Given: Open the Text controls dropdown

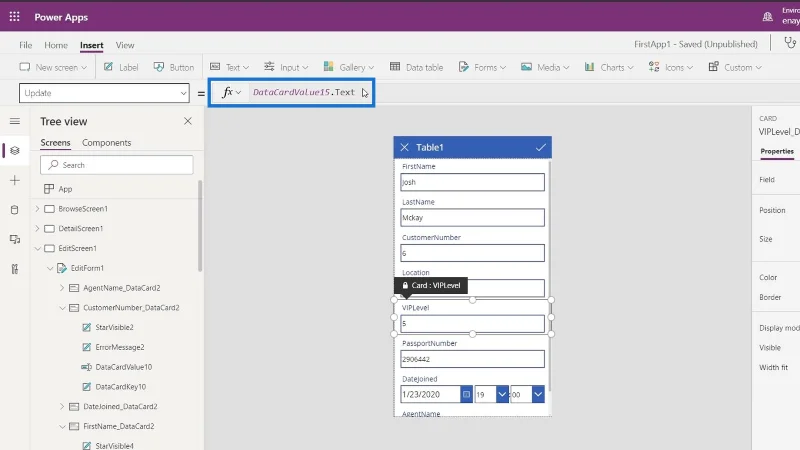Looking at the screenshot, I should 230,67.
